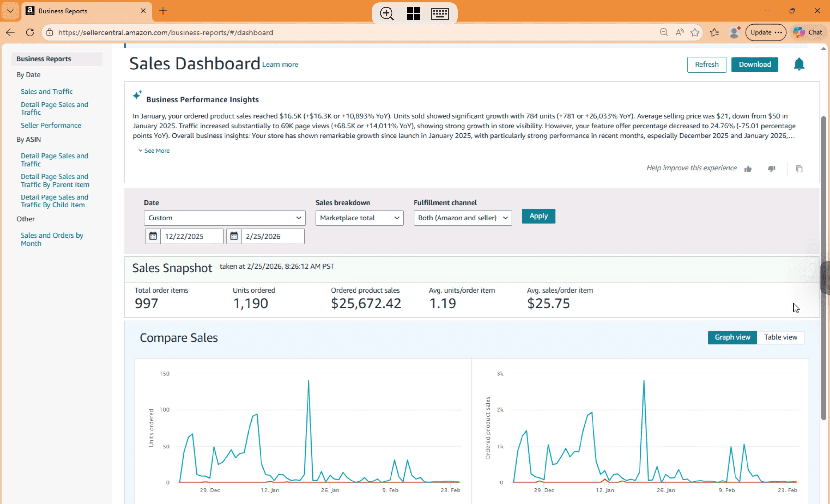The image size is (830, 504).
Task: Copy insights using the copy icon
Action: (799, 169)
